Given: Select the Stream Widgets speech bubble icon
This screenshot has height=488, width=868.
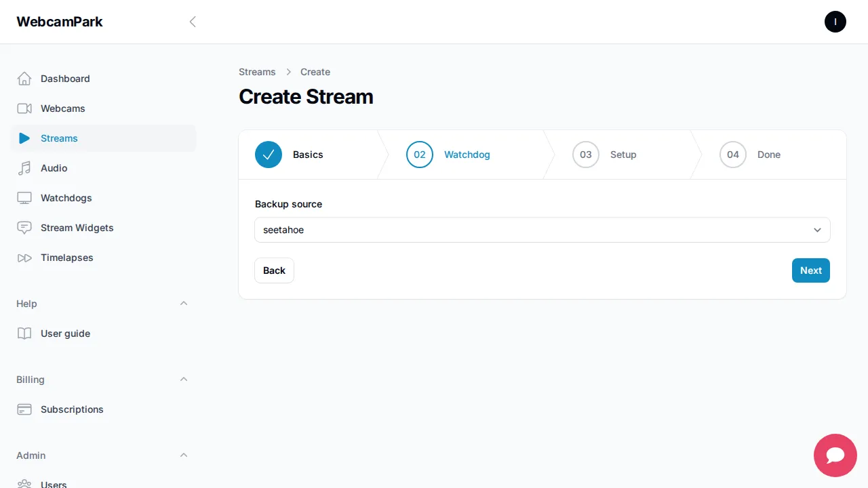Looking at the screenshot, I should (x=24, y=227).
